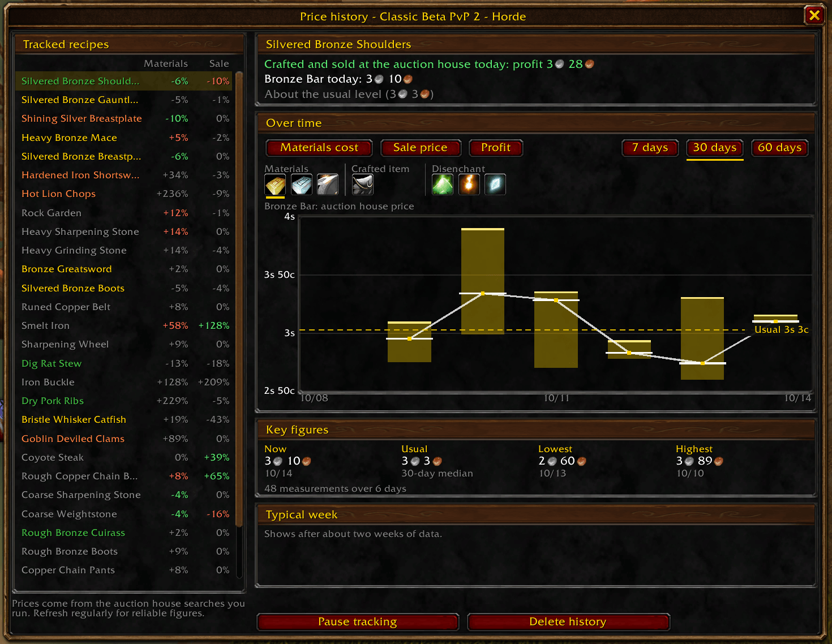Screen dimensions: 832x644
Task: Click the Pause tracking button
Action: pos(358,622)
